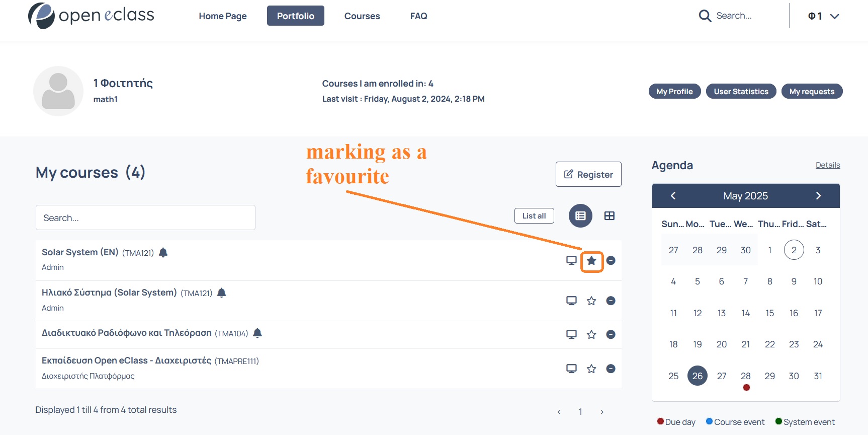Click the List all button
868x435 pixels.
click(x=534, y=215)
